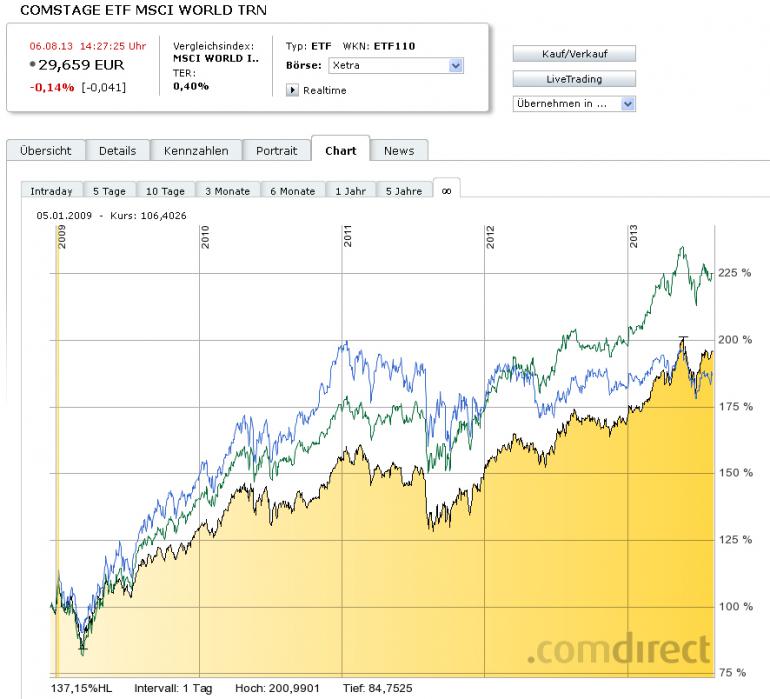
Task: Select the infinity (max range) chart tab
Action: pyautogui.click(x=446, y=190)
